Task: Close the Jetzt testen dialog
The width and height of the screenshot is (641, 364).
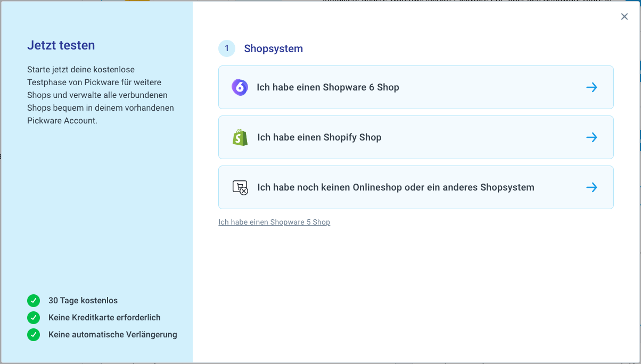Action: (x=624, y=16)
